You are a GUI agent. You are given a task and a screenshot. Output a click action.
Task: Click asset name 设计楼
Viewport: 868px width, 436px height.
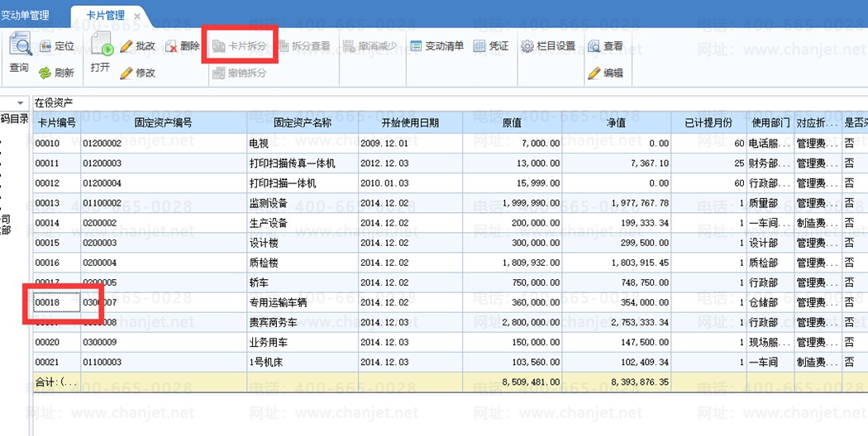point(264,243)
